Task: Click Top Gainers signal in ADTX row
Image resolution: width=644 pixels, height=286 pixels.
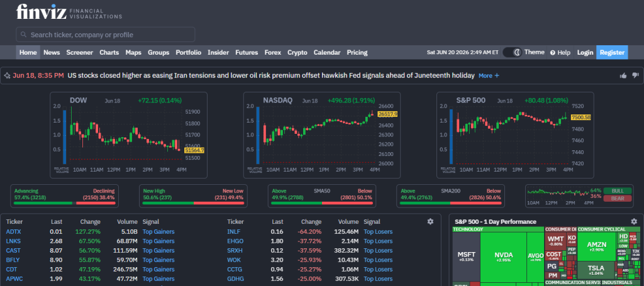Action: 158,232
